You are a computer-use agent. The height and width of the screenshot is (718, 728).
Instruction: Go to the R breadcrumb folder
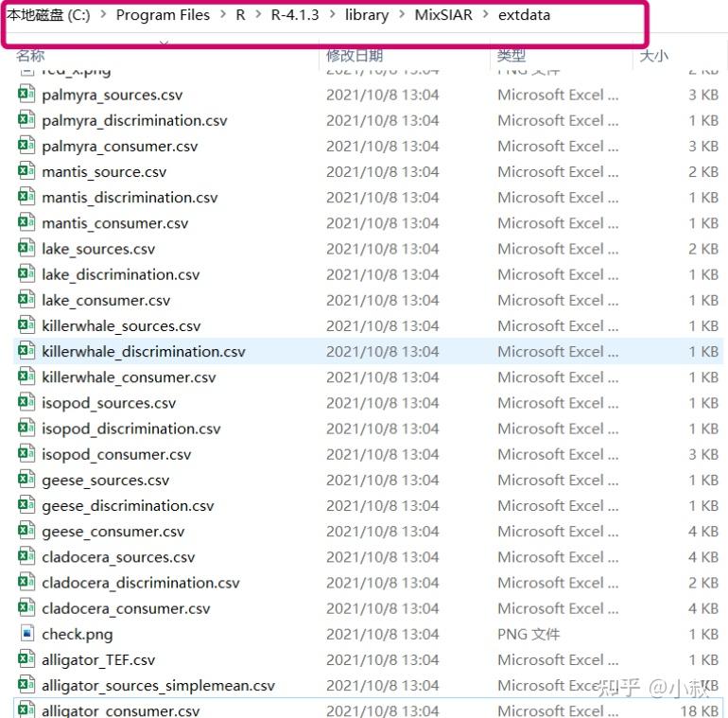click(240, 15)
